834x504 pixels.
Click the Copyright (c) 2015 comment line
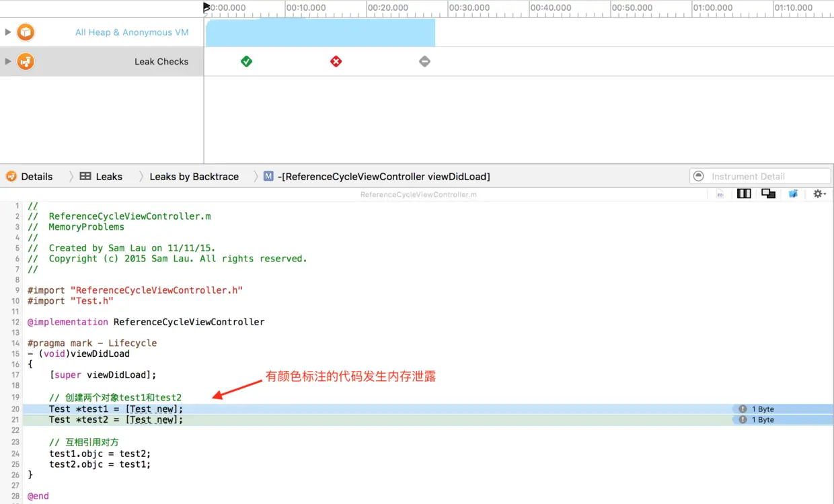[x=167, y=259]
